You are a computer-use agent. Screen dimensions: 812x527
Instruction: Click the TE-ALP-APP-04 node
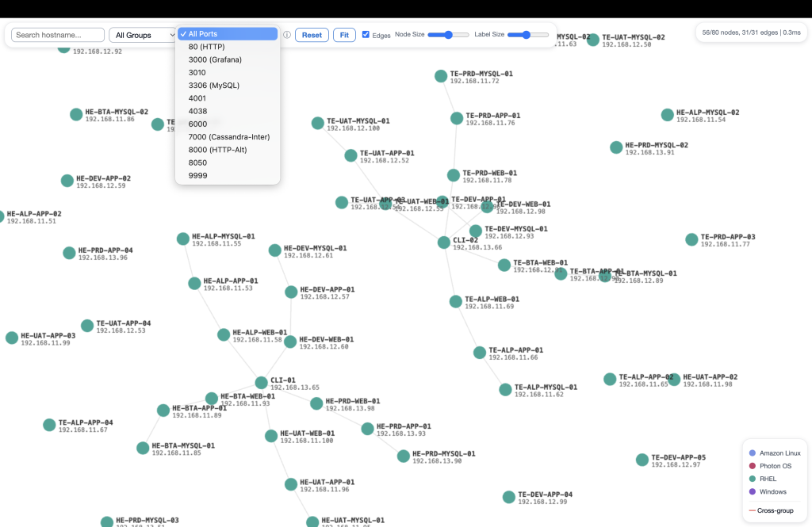click(49, 425)
